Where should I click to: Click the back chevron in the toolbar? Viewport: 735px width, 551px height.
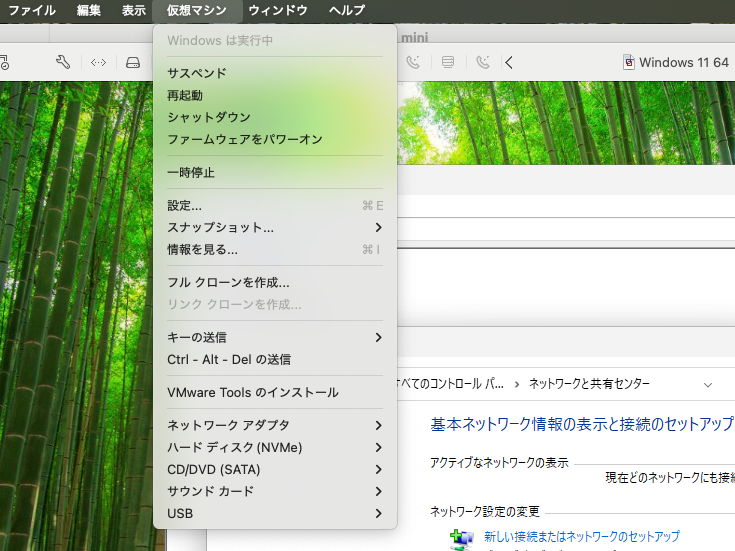coord(509,62)
